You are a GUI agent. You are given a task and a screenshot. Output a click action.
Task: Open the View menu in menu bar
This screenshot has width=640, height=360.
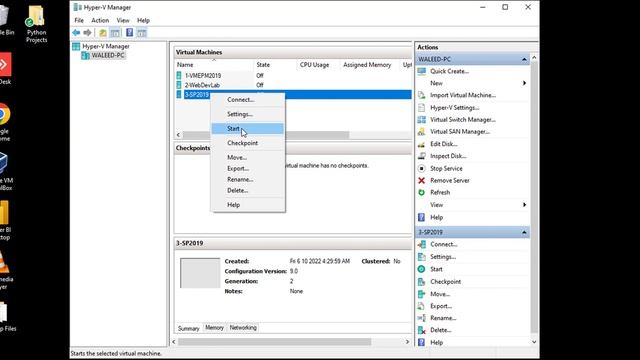122,20
